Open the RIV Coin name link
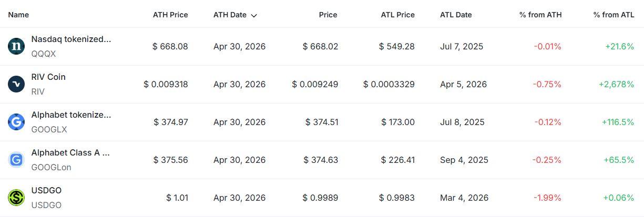Image resolution: width=644 pixels, height=217 pixels. (x=48, y=77)
